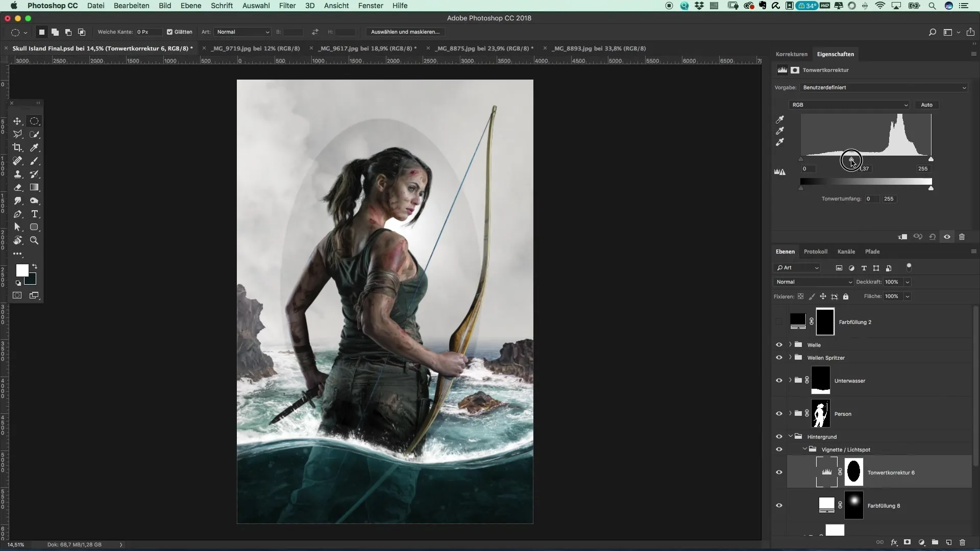Open the Fläche fill dropdown arrow
The height and width of the screenshot is (551, 980).
908,296
